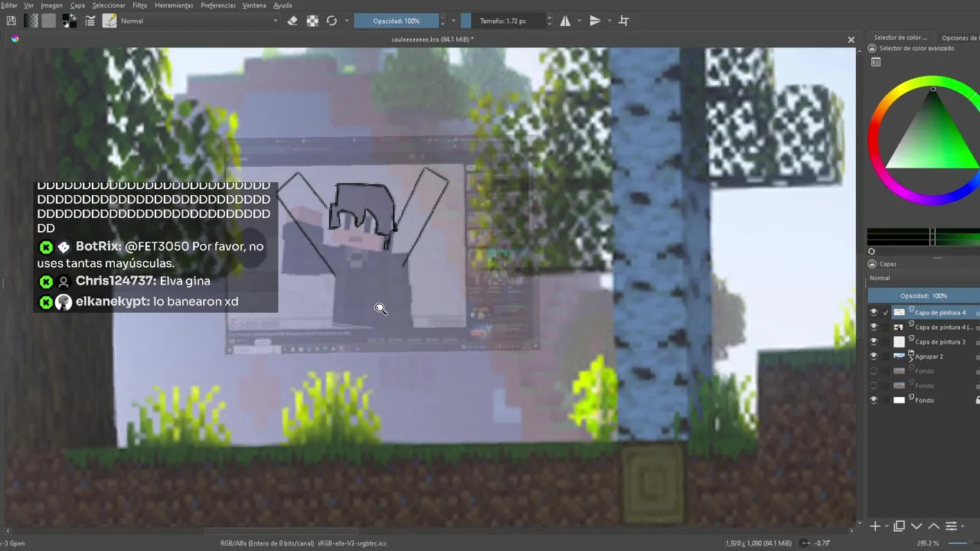Open the Ventana menu
This screenshot has height=551, width=980.
coord(254,5)
